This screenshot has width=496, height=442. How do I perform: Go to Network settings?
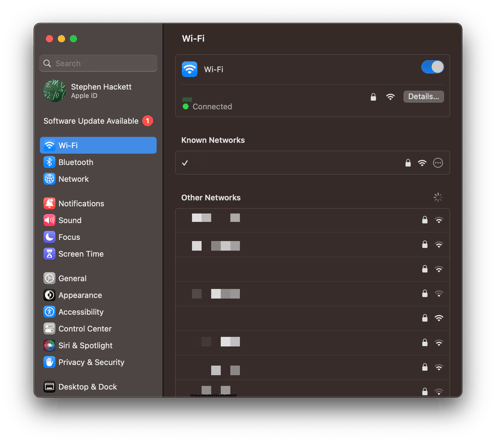(98, 179)
